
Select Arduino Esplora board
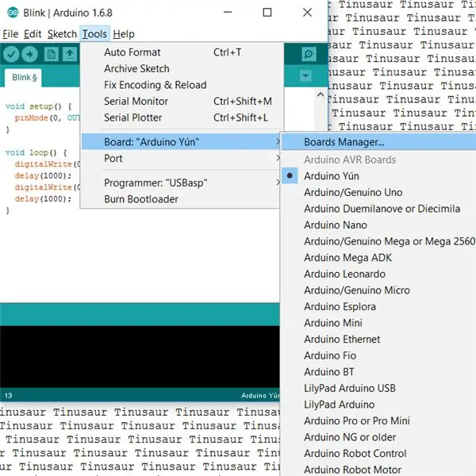click(379, 306)
